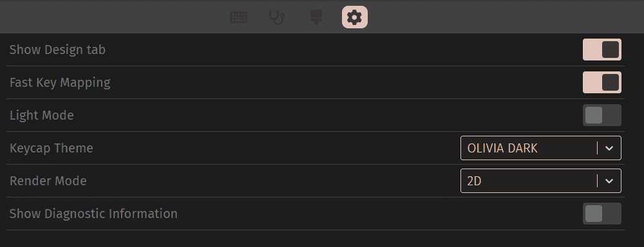Screen dimensions: 644x247
Task: Disable the Show Design tab switch
Action: [601, 50]
